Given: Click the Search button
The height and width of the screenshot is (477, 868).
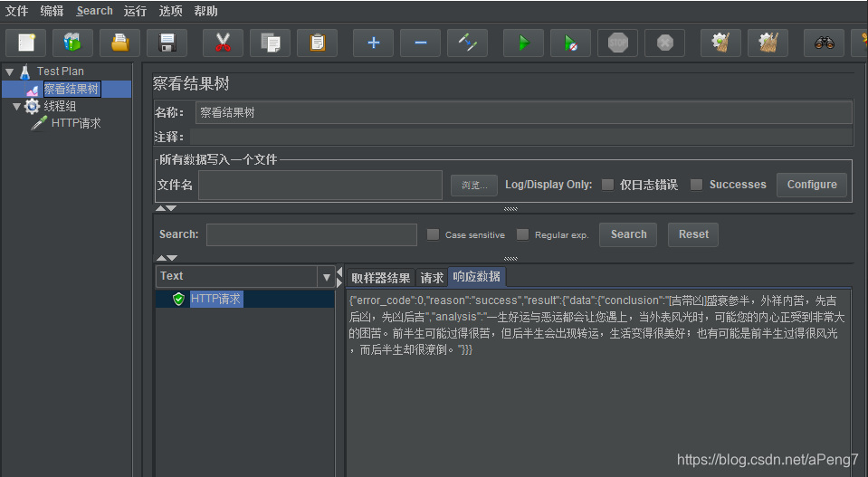Looking at the screenshot, I should pyautogui.click(x=628, y=234).
